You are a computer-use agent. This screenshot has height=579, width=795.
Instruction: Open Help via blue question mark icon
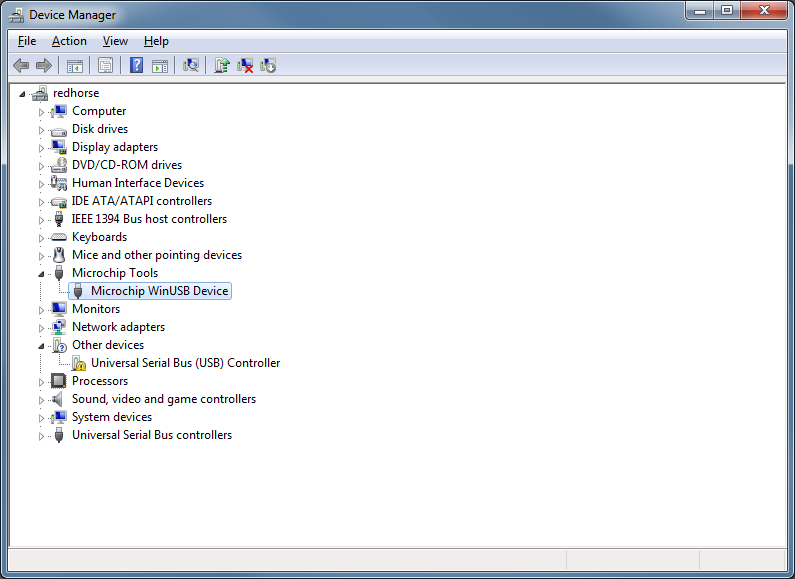tap(136, 66)
